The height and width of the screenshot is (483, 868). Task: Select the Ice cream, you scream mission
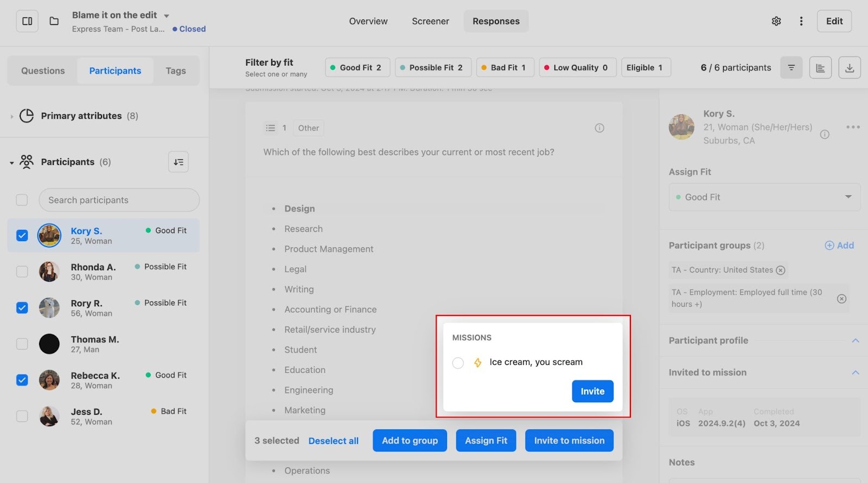click(x=458, y=363)
